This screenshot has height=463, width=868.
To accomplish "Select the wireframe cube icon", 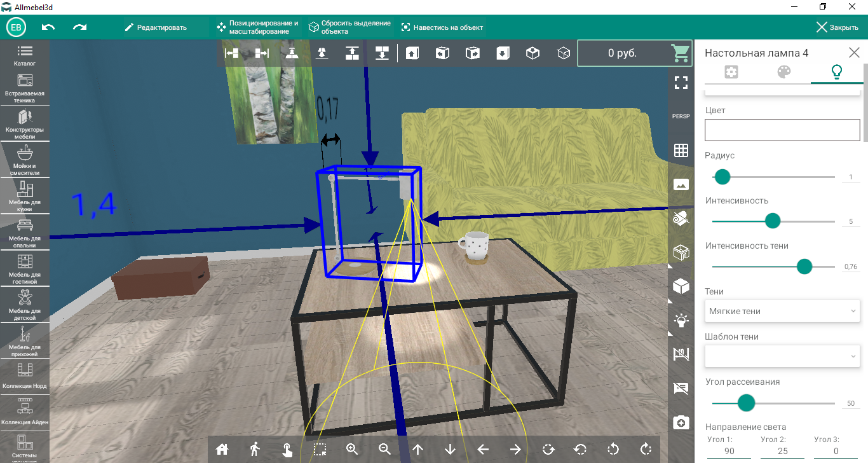I will point(563,53).
